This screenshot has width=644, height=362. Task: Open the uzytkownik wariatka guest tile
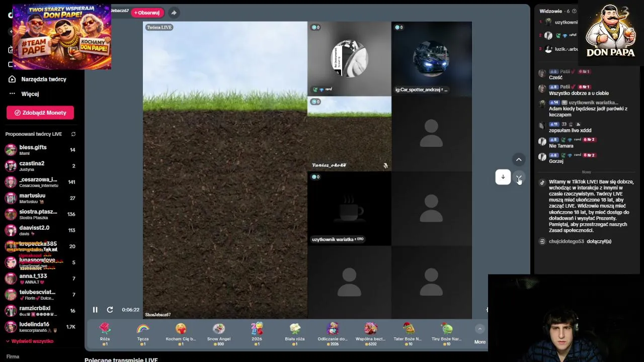pyautogui.click(x=349, y=208)
